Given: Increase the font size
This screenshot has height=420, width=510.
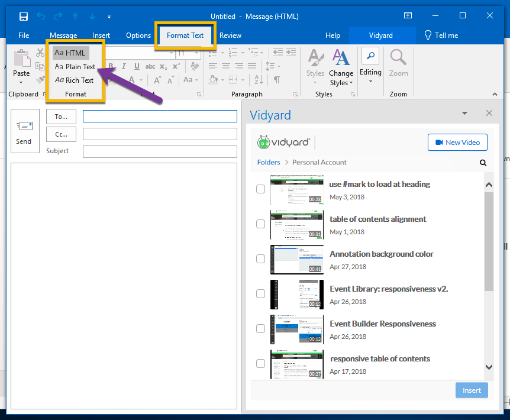Looking at the screenshot, I should [157, 80].
